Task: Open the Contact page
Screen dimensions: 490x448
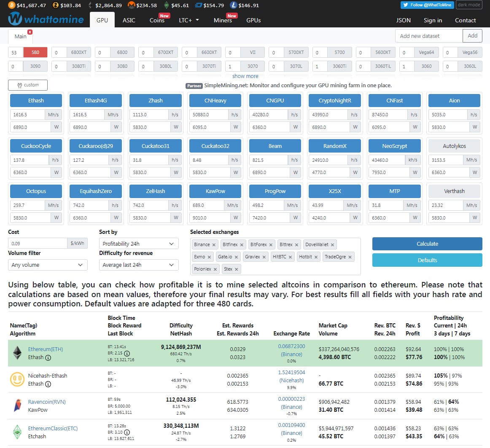Action: (465, 20)
